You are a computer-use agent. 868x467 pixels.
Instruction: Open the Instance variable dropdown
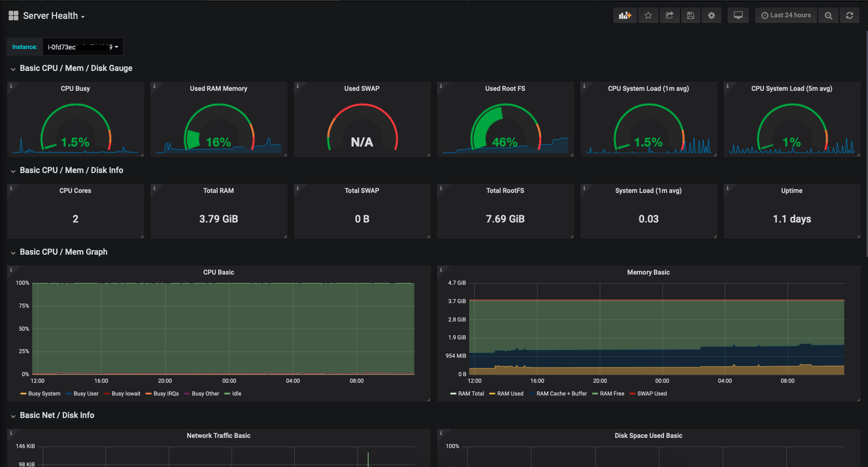[83, 47]
